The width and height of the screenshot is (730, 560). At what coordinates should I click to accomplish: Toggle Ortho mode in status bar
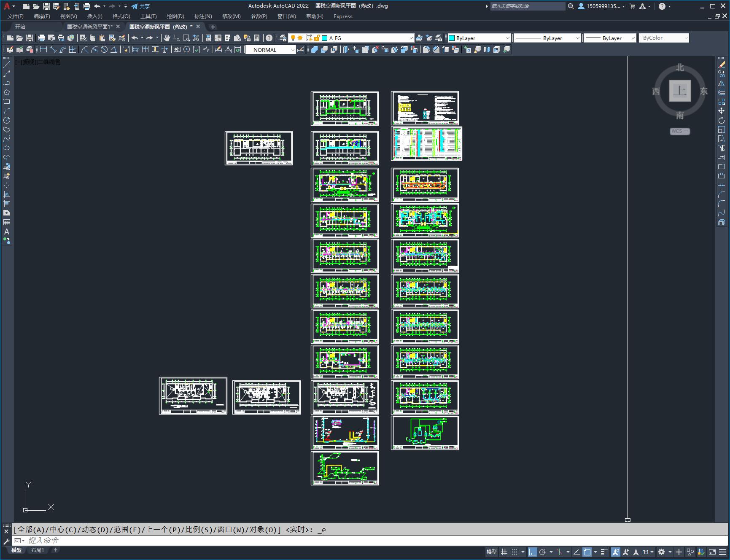pyautogui.click(x=533, y=552)
